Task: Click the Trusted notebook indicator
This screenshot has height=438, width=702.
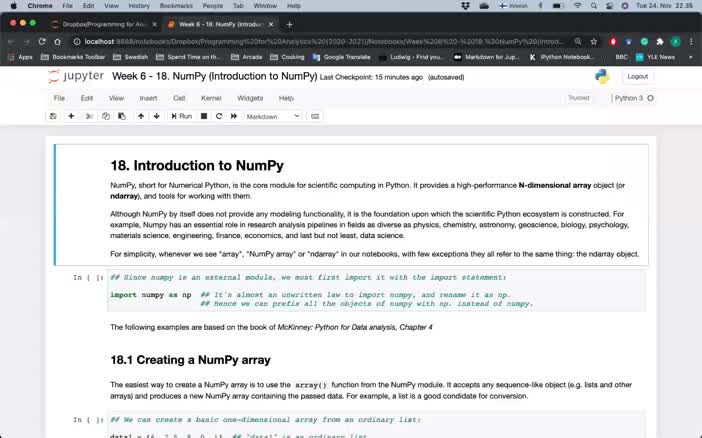Action: [x=578, y=98]
